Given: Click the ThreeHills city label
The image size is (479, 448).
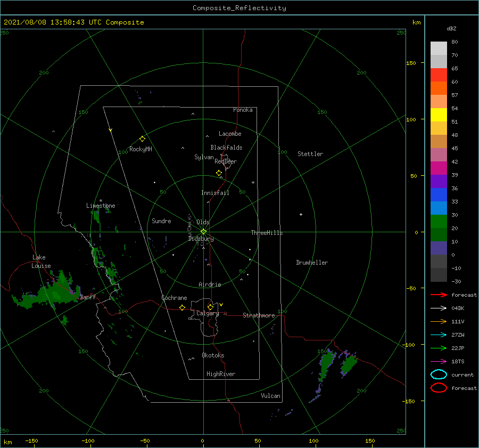Looking at the screenshot, I should coord(267,233).
